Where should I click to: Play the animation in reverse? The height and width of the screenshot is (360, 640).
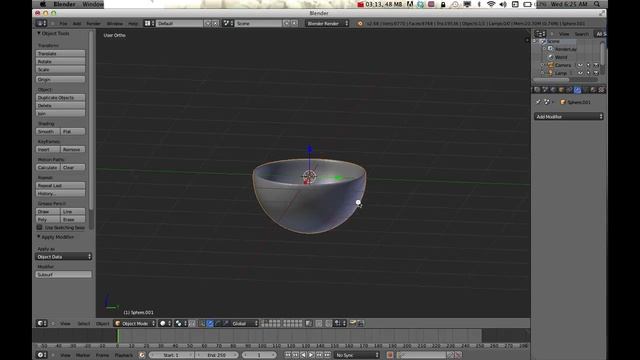tap(303, 355)
